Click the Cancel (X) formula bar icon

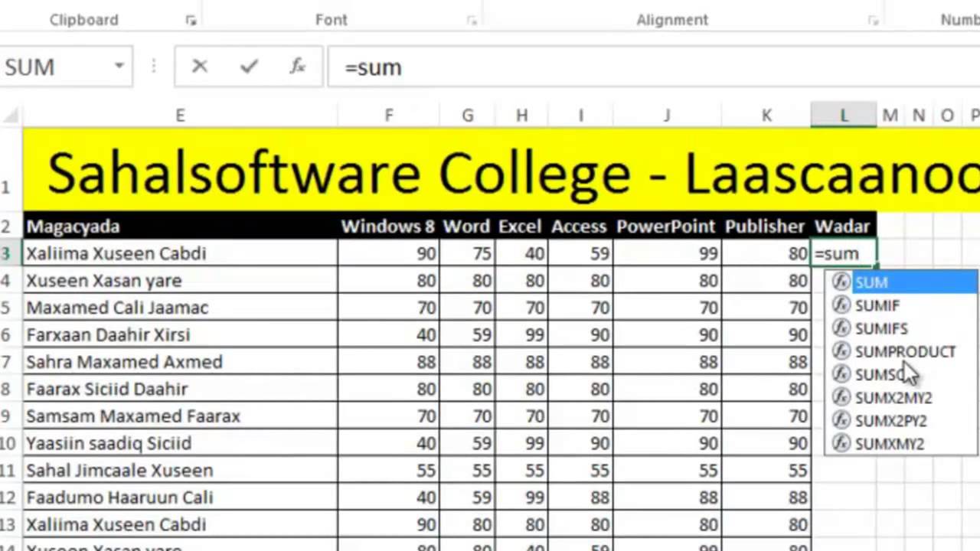pos(200,67)
